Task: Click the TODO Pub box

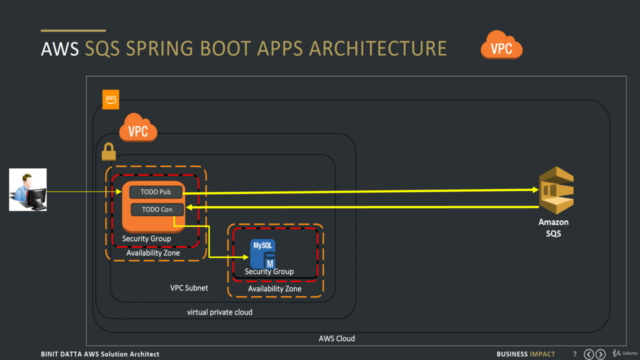Action: [156, 192]
